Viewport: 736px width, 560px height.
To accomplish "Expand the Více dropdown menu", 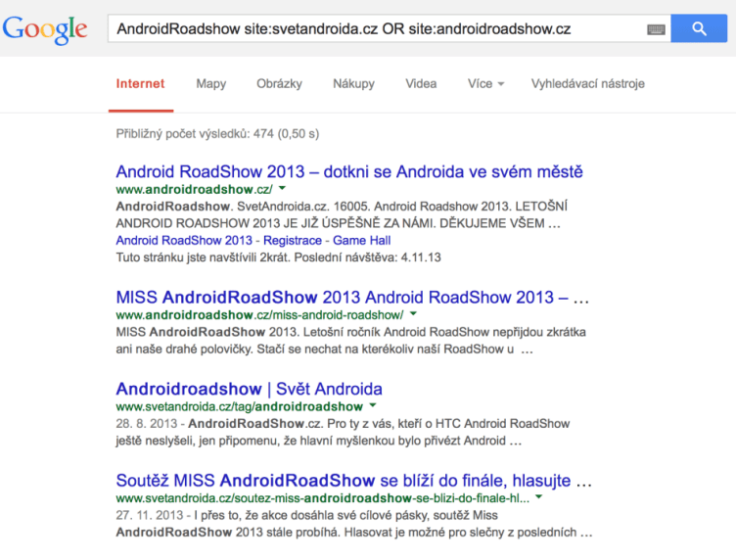I will (x=485, y=83).
